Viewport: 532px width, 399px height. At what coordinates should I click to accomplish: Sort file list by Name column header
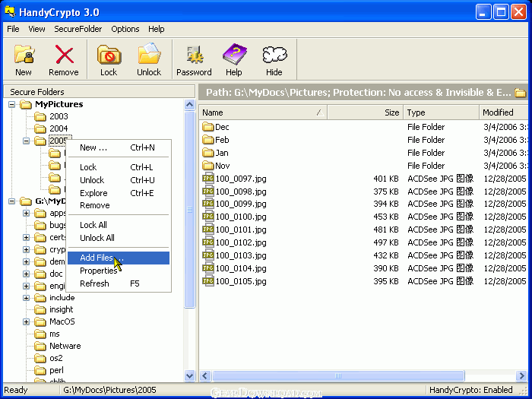pyautogui.click(x=263, y=112)
